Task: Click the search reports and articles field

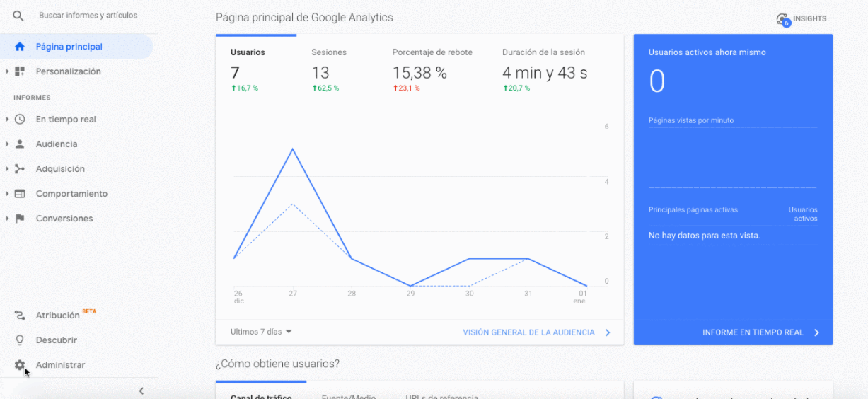Action: click(x=88, y=15)
